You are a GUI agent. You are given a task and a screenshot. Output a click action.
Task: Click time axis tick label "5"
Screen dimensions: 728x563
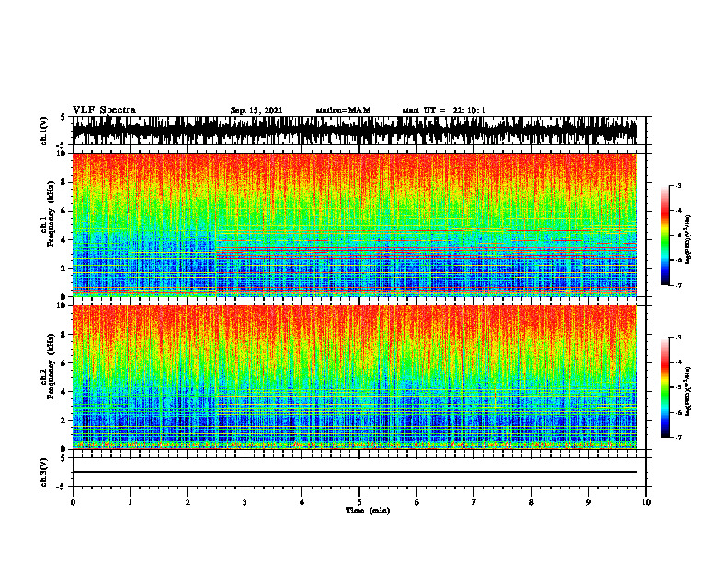pyautogui.click(x=359, y=502)
